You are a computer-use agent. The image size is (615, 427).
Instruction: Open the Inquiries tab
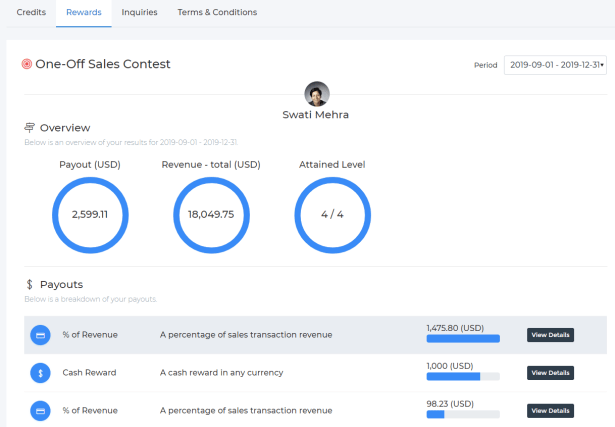[x=139, y=13]
